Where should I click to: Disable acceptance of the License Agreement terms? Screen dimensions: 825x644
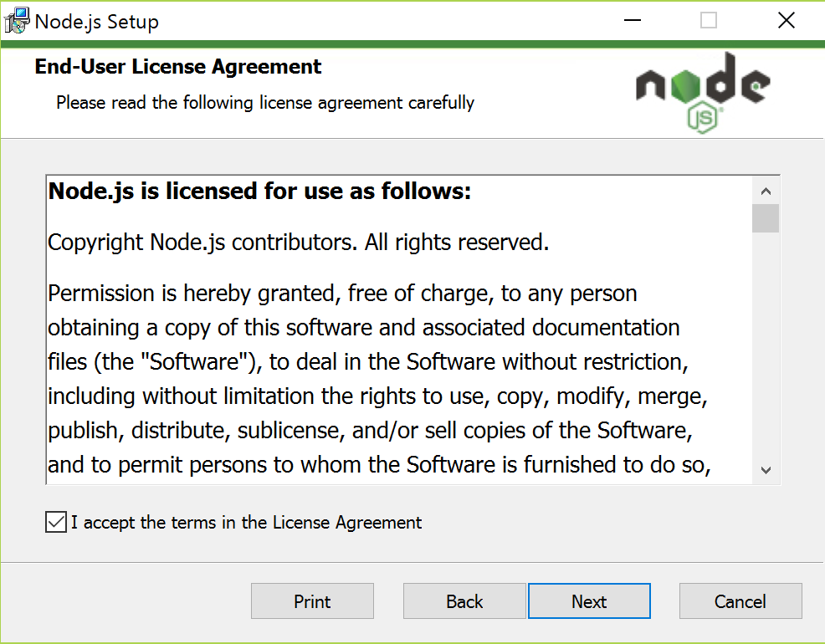coord(55,522)
